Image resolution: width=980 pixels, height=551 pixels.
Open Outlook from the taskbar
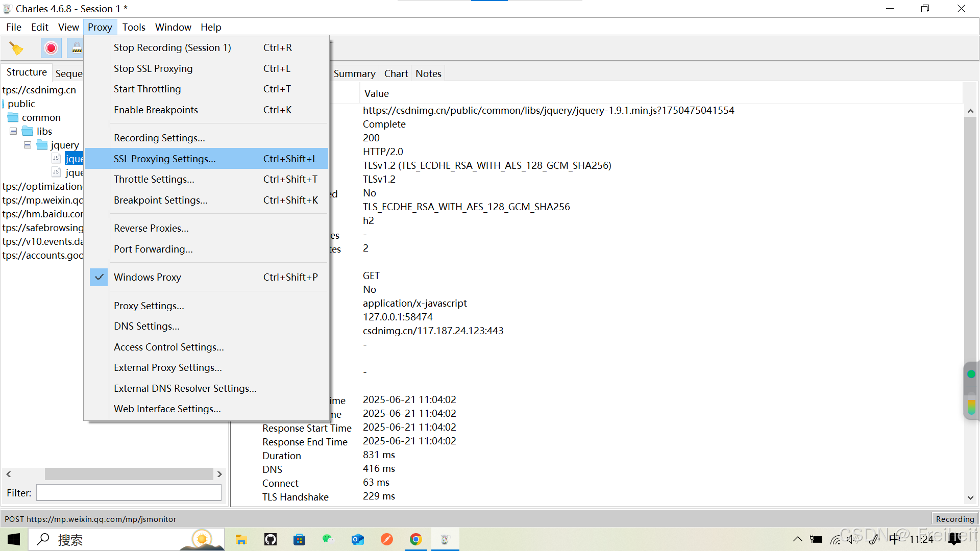357,539
